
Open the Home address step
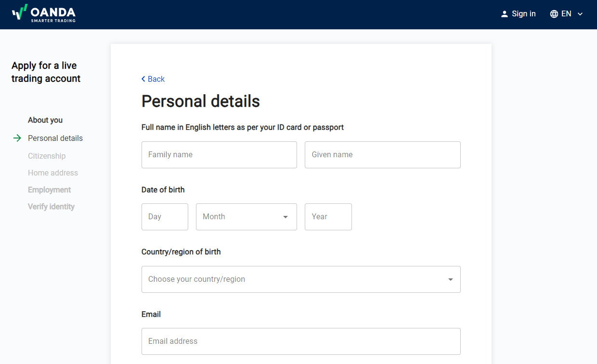pos(53,173)
